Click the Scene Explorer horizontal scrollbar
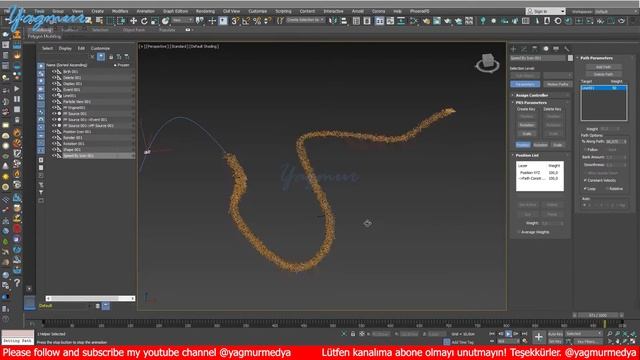The width and height of the screenshot is (640, 360). tap(90, 299)
